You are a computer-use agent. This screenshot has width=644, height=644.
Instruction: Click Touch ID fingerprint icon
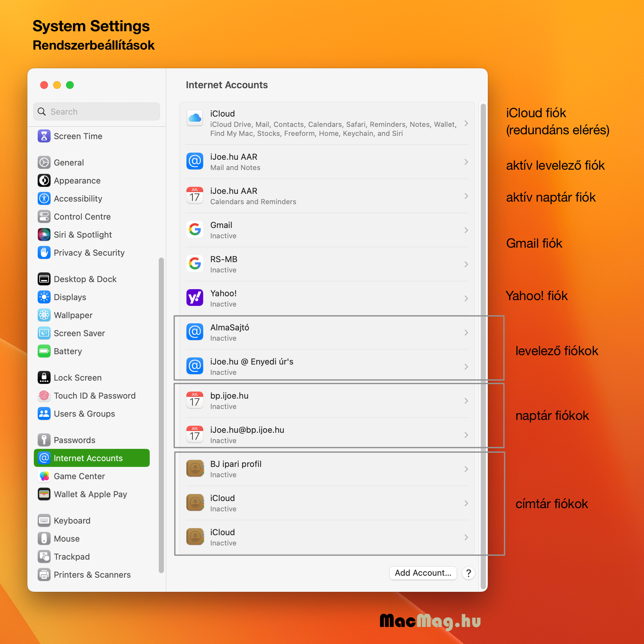tap(44, 395)
